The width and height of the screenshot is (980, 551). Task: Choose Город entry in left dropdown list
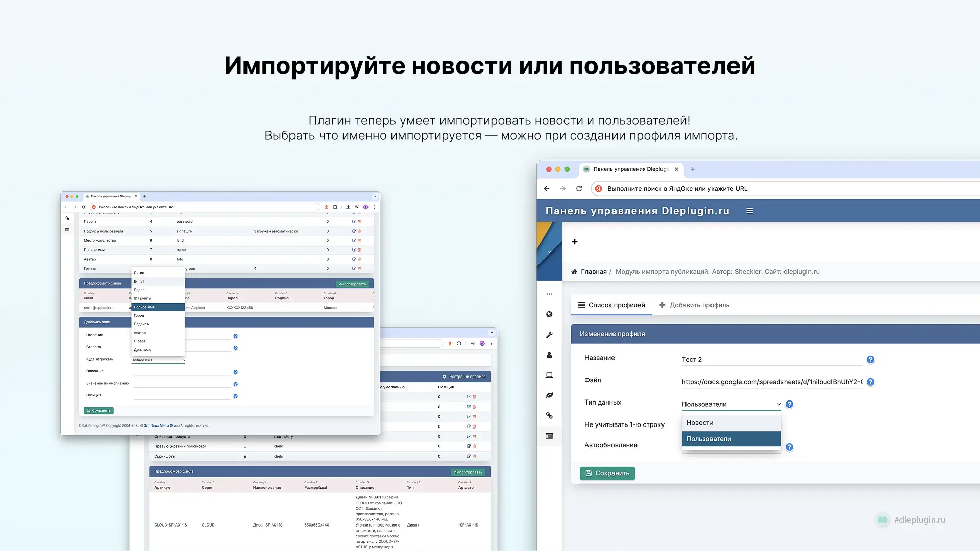click(x=158, y=316)
